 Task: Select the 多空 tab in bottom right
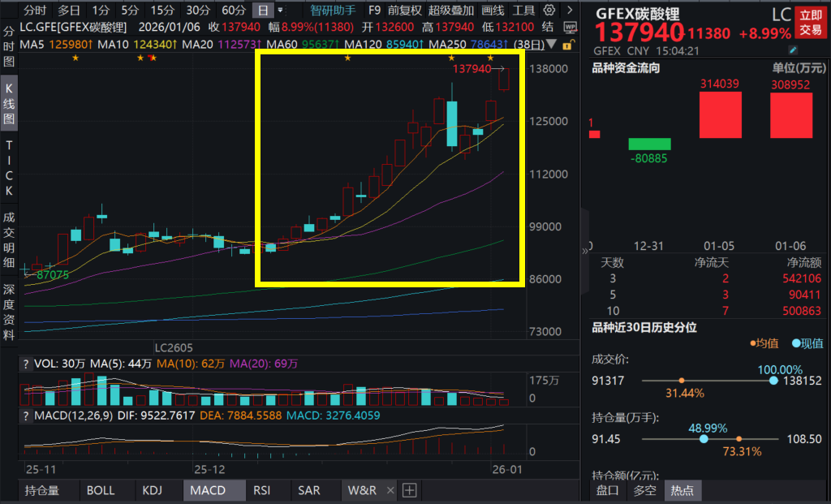[x=644, y=490]
